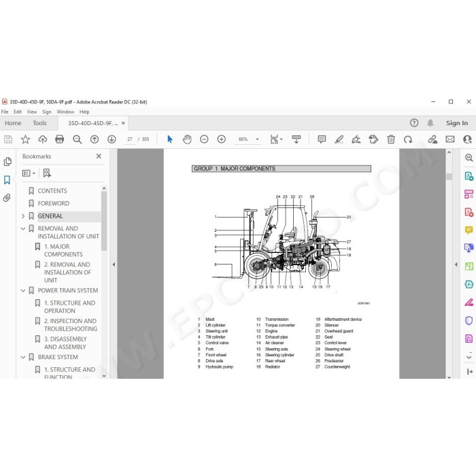Image resolution: width=476 pixels, height=476 pixels.
Task: Open bookmark options dropdown
Action: pos(29,173)
